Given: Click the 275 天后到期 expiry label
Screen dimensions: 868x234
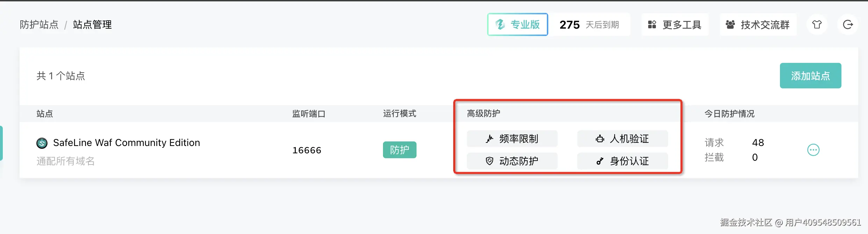Looking at the screenshot, I should (x=589, y=25).
